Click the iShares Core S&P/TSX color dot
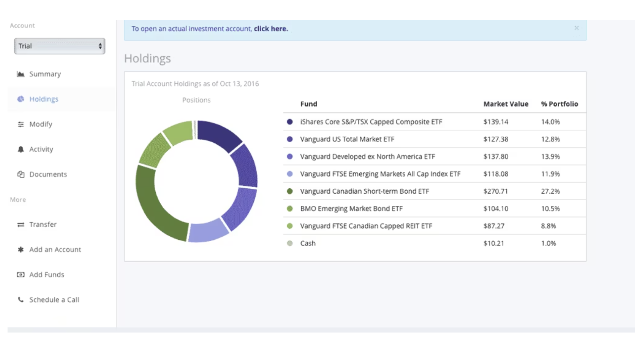The height and width of the screenshot is (348, 644). 290,122
